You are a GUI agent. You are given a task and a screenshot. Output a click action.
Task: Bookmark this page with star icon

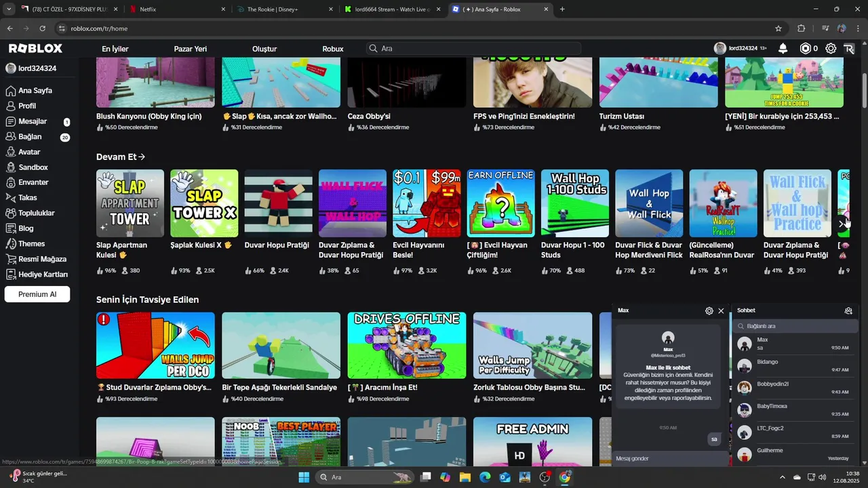778,28
